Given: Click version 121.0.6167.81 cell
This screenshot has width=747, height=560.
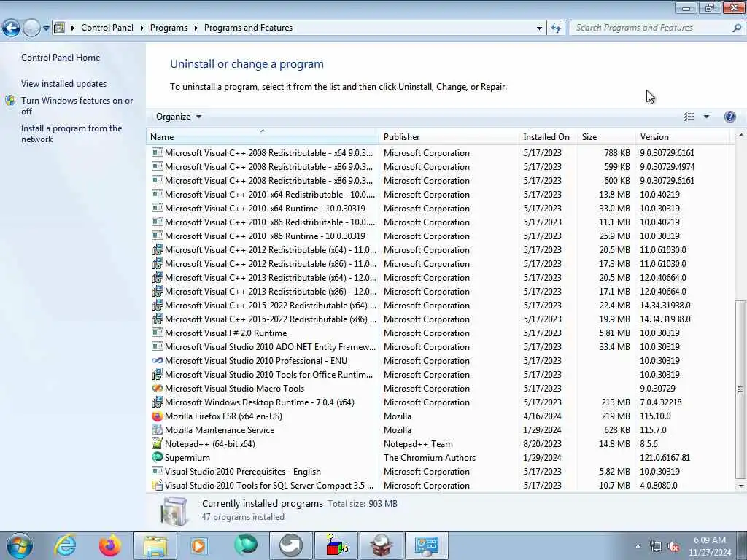Looking at the screenshot, I should point(665,458).
